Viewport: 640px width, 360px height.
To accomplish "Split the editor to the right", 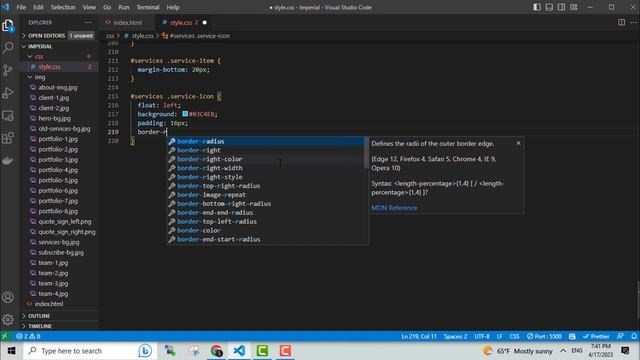I will click(x=621, y=22).
